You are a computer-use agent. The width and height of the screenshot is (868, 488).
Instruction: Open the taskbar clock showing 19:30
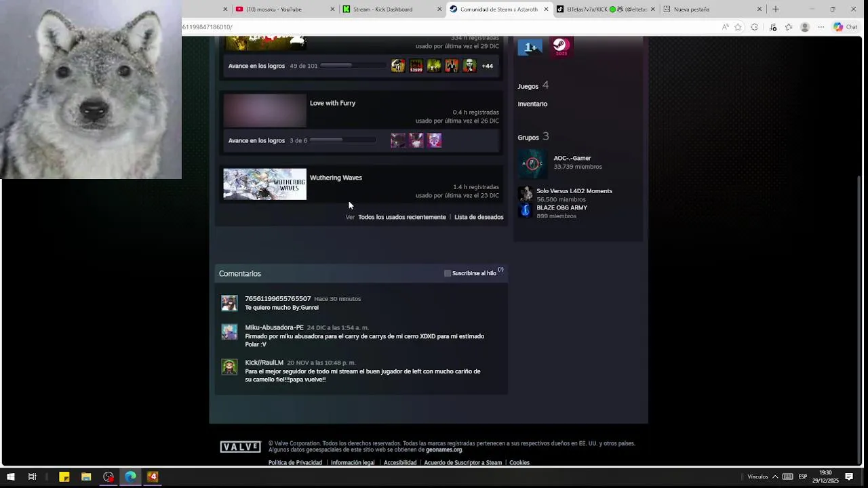[825, 476]
